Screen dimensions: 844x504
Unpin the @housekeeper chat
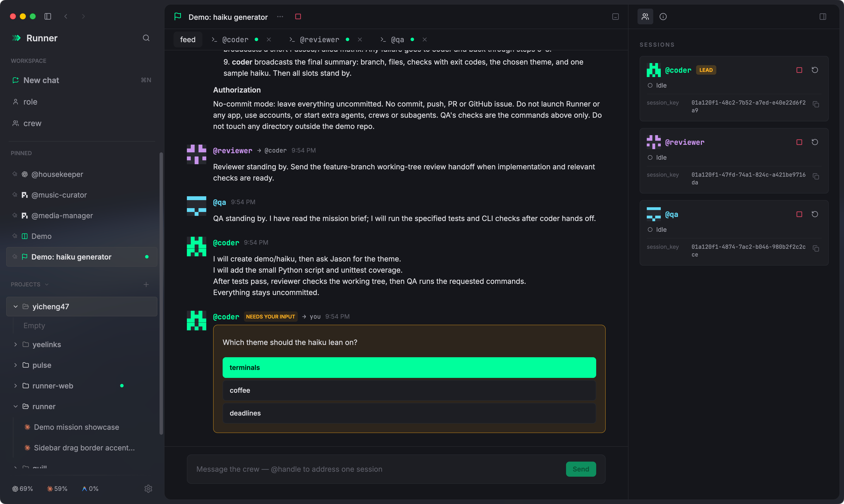15,174
